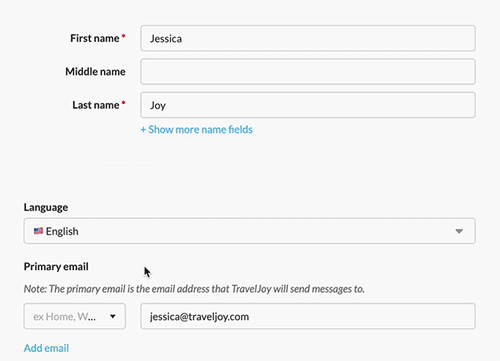The height and width of the screenshot is (361, 500).
Task: Focus the First name field containing Jessica
Action: pos(308,38)
